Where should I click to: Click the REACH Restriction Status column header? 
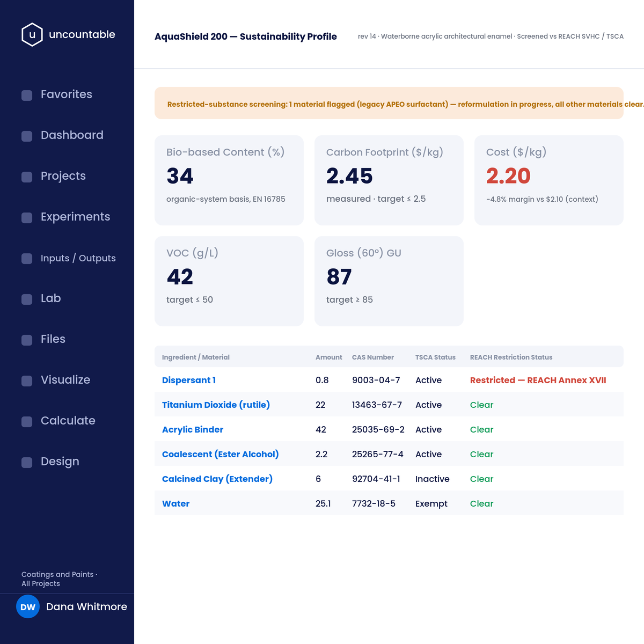[x=511, y=357]
